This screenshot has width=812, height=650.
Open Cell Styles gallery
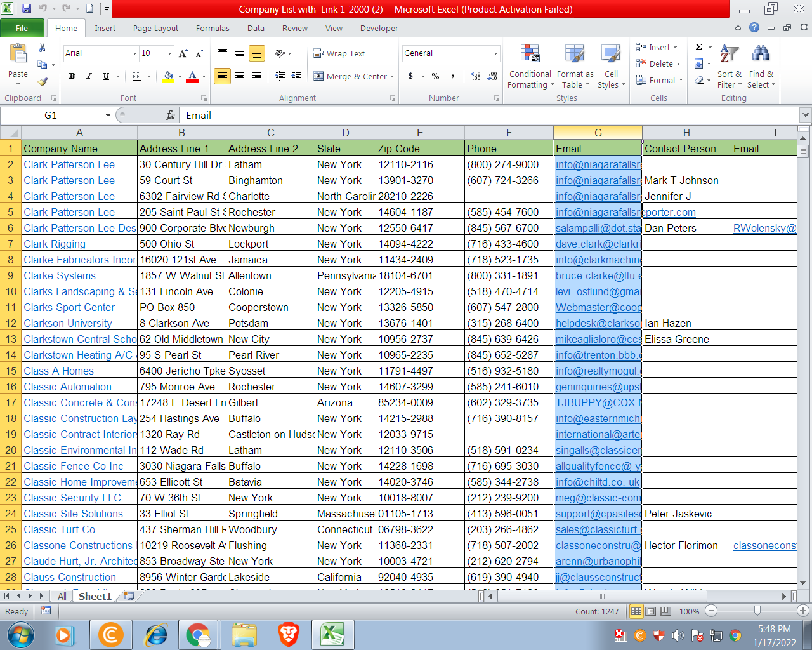point(611,67)
